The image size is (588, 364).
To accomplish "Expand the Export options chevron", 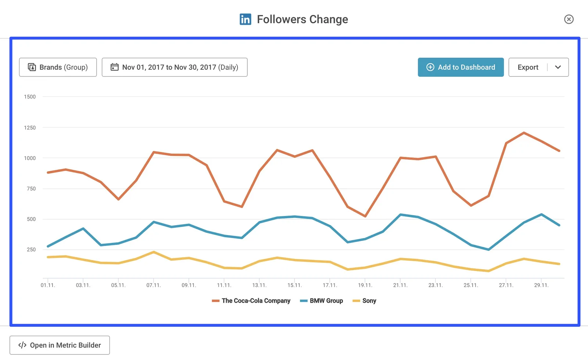I will point(558,67).
